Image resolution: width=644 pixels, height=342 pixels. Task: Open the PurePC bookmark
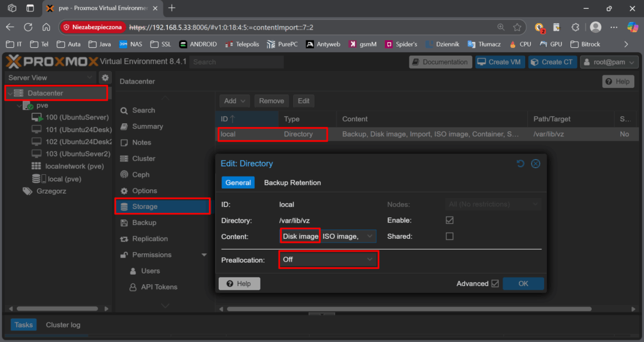click(x=282, y=45)
